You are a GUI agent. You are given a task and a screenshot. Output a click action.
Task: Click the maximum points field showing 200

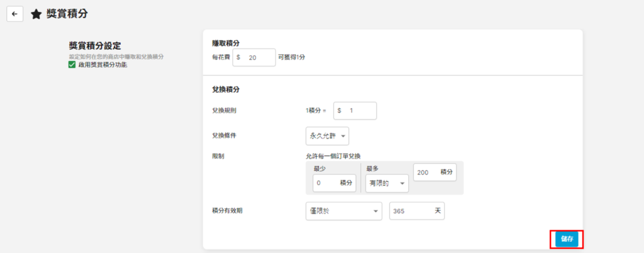[x=435, y=172]
